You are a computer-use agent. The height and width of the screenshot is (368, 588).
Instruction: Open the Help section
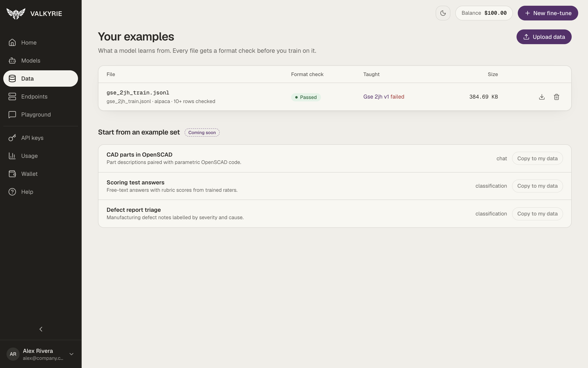click(x=41, y=192)
